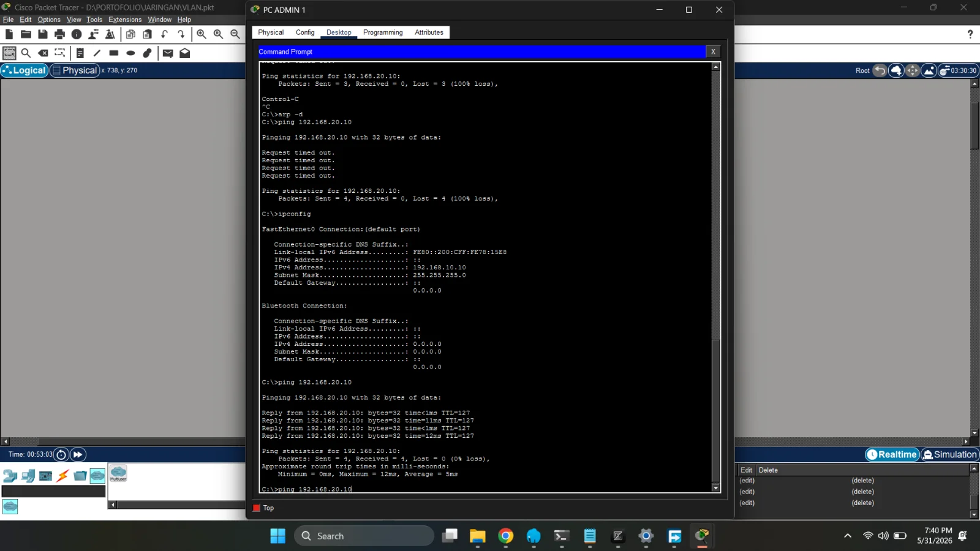Reset zoom with the magnifier R icon

point(218,34)
